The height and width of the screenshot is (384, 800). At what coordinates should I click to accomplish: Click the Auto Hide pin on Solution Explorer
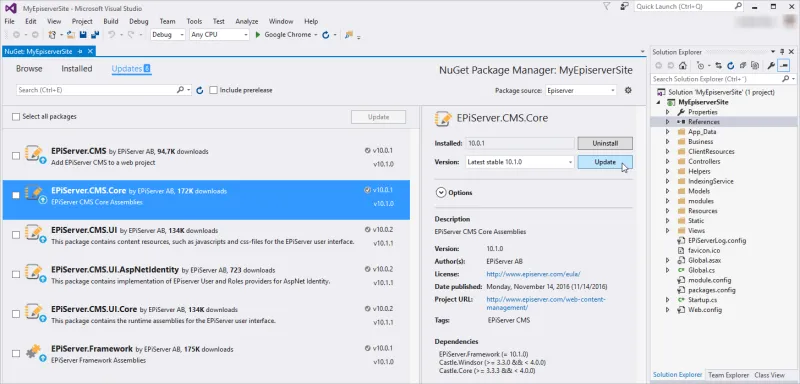[783, 52]
